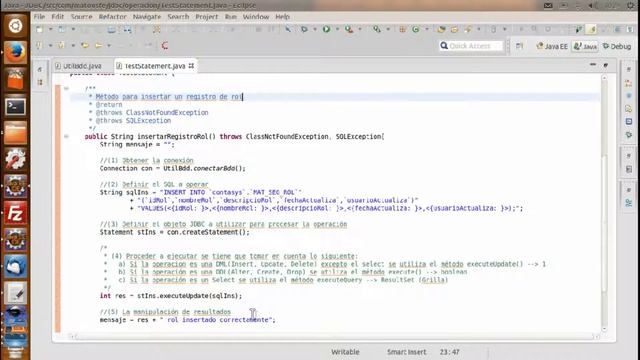Click the Thunderbird mail launcher icon
640x360 pixels.
[x=16, y=267]
